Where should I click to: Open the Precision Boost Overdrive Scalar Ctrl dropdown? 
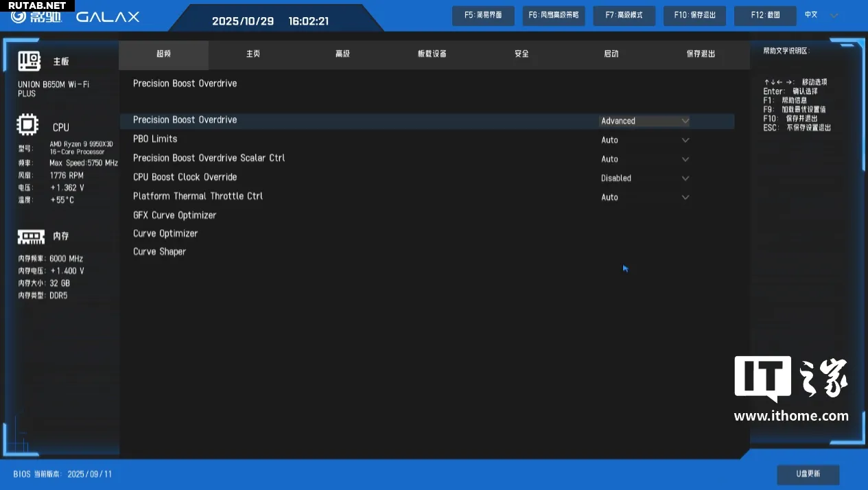point(644,159)
